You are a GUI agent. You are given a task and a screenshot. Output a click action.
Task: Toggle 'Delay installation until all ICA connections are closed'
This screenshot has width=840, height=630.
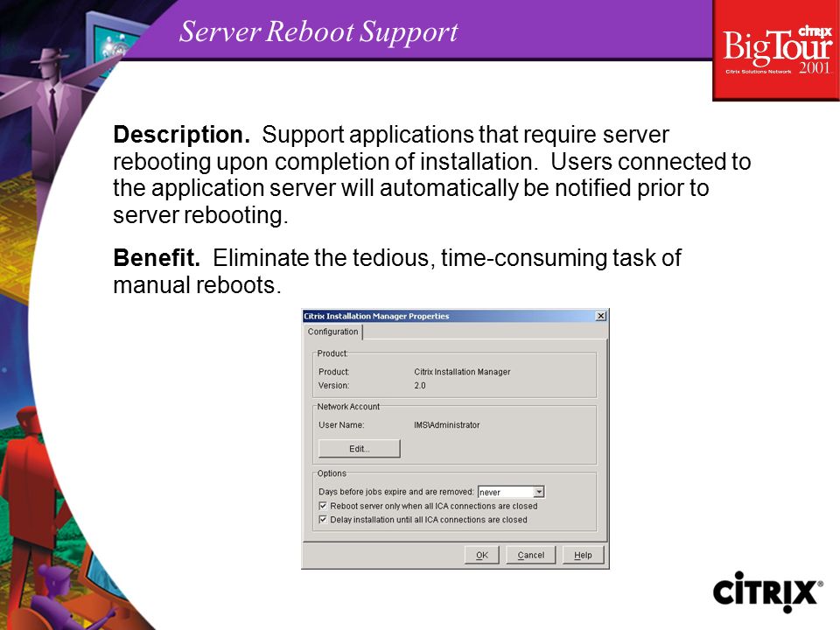pos(323,520)
